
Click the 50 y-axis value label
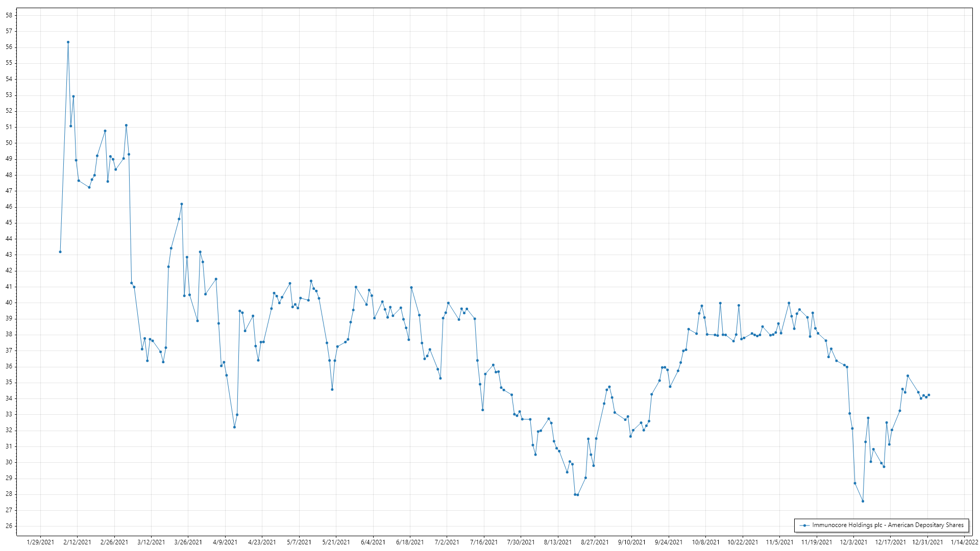(x=9, y=143)
